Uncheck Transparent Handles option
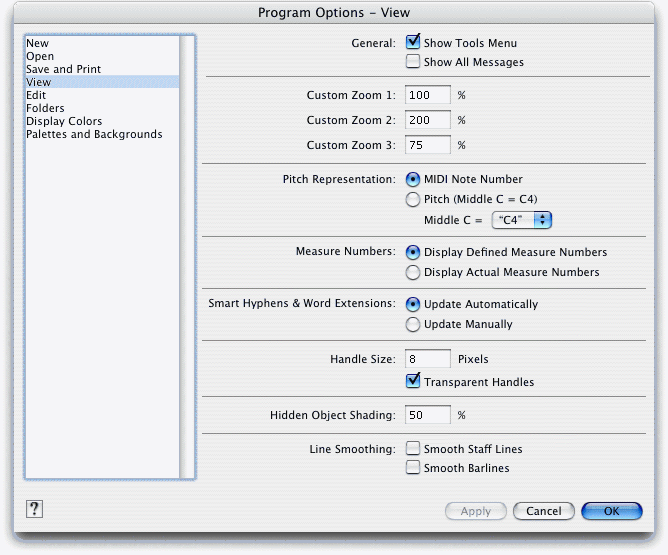668x555 pixels. coord(412,381)
